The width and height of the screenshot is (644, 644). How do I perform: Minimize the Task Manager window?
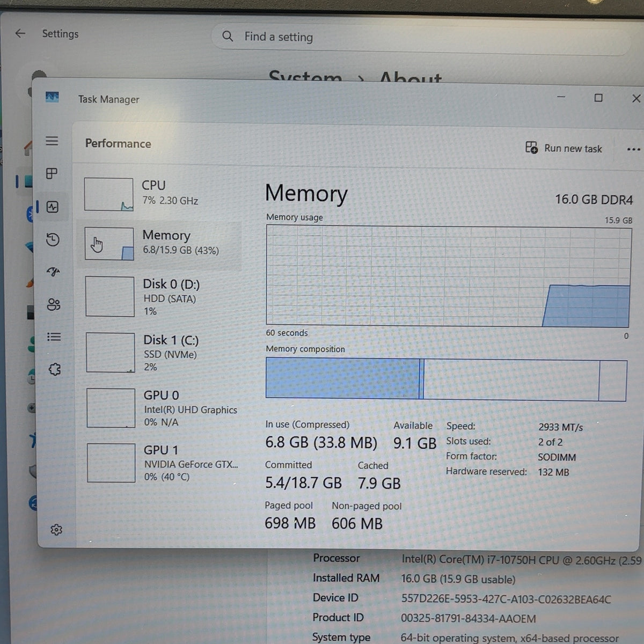pos(561,97)
